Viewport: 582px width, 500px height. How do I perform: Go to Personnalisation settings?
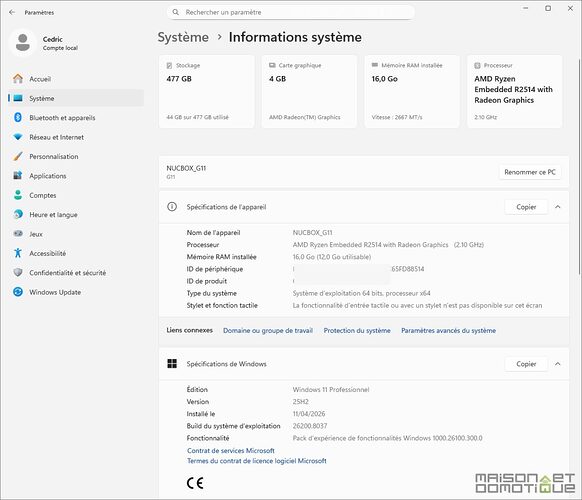[x=76, y=156]
